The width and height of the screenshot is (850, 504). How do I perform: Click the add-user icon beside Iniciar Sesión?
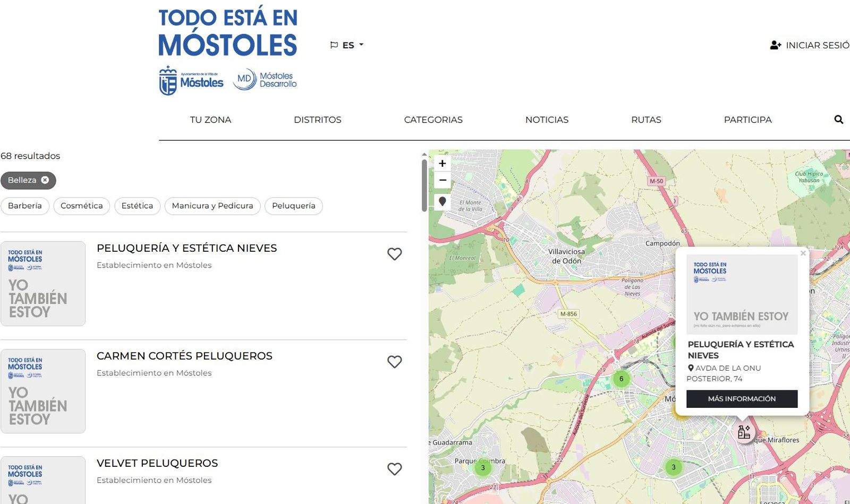[776, 45]
